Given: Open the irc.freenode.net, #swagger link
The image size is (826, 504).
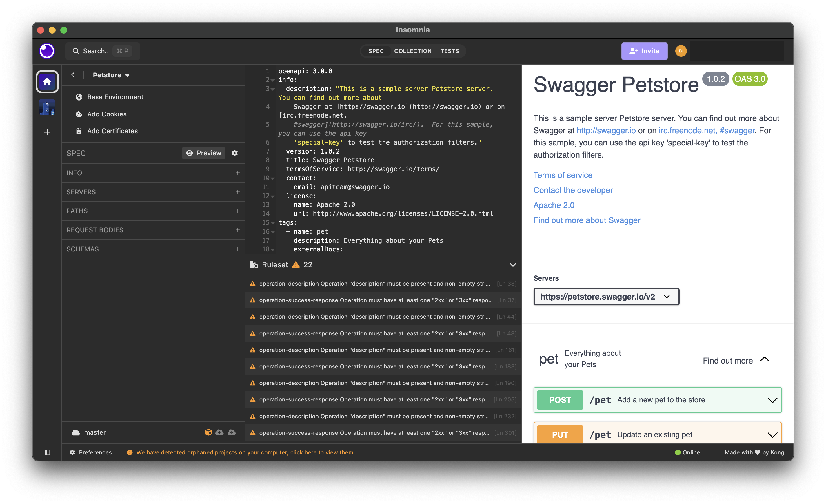Looking at the screenshot, I should click(706, 130).
